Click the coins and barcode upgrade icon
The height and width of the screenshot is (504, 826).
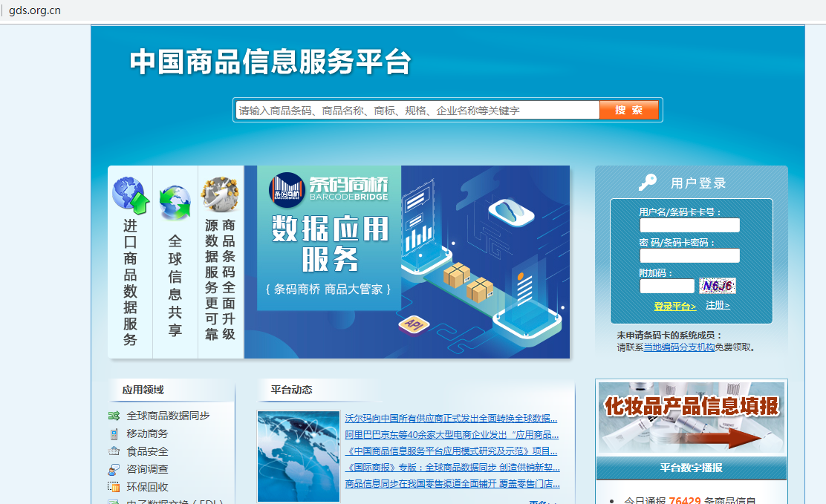pos(220,194)
